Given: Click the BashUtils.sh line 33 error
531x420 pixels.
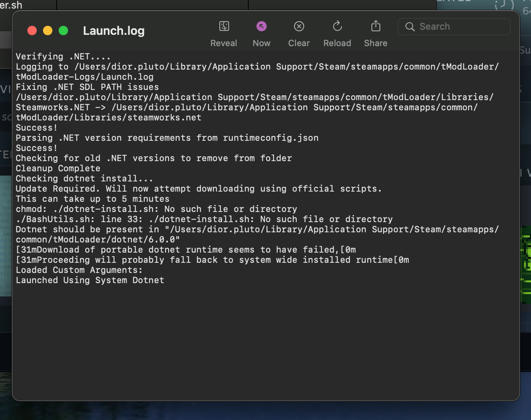Looking at the screenshot, I should point(204,219).
